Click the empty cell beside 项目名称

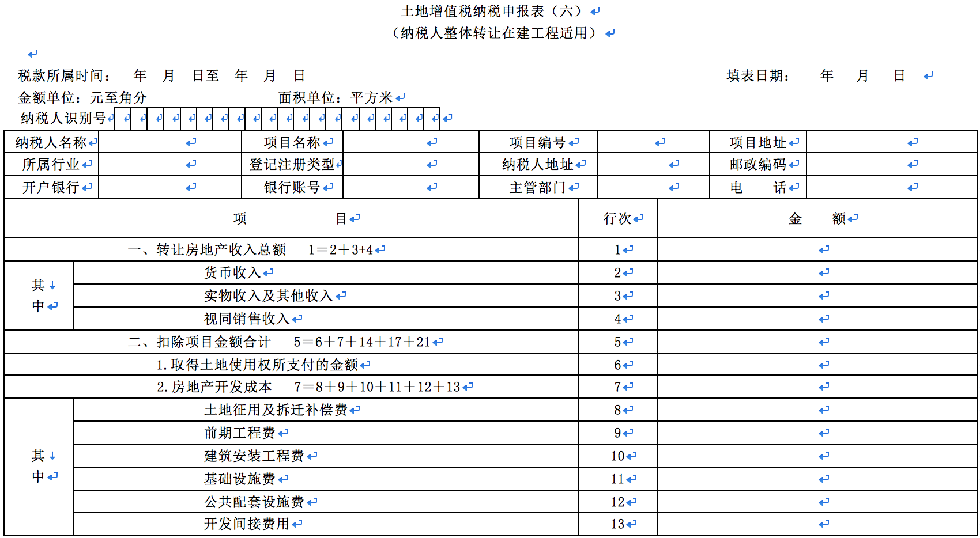coord(411,142)
